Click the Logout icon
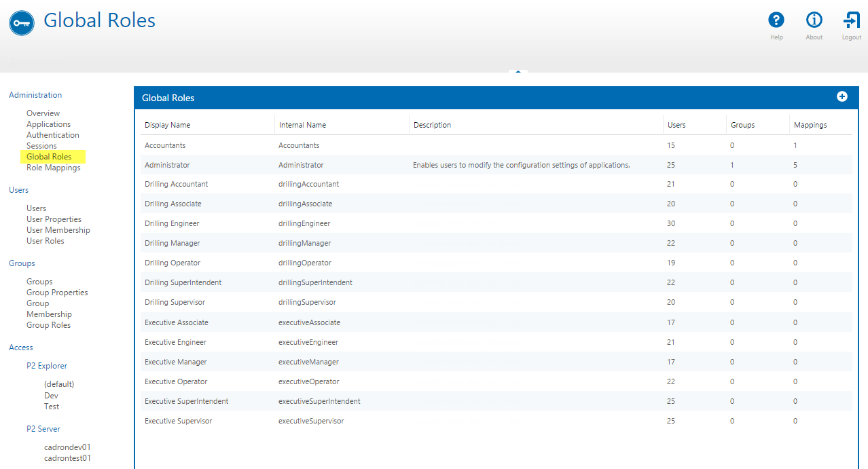The height and width of the screenshot is (469, 868). click(x=851, y=20)
